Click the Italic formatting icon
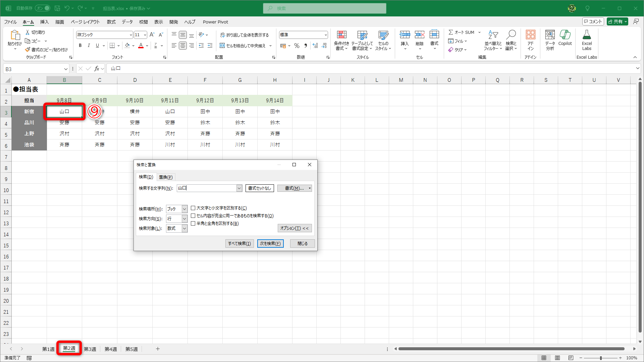The width and height of the screenshot is (644, 362). [x=89, y=46]
